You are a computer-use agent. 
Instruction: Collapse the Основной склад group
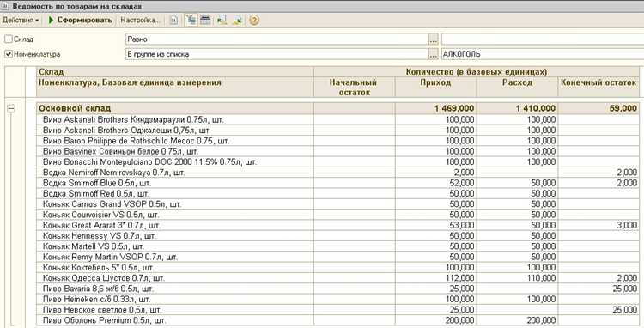coord(10,109)
